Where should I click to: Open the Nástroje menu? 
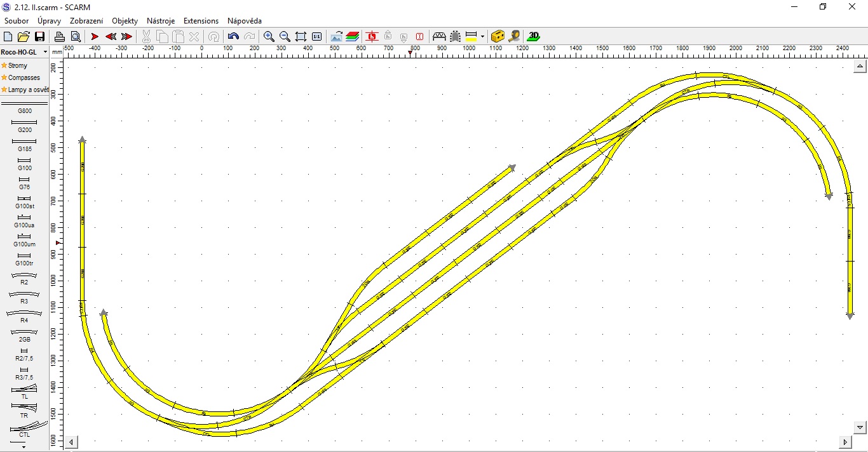click(161, 21)
